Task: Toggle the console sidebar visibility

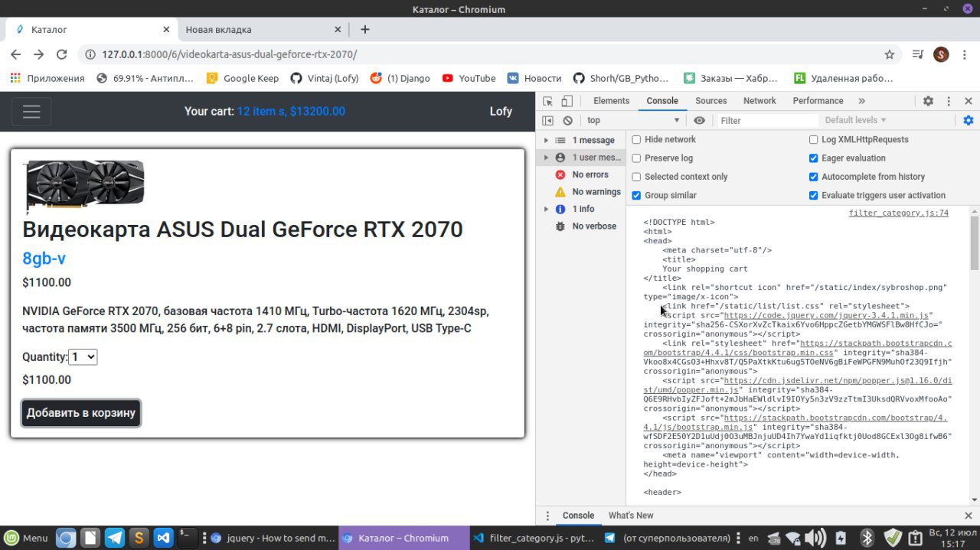Action: [x=547, y=120]
